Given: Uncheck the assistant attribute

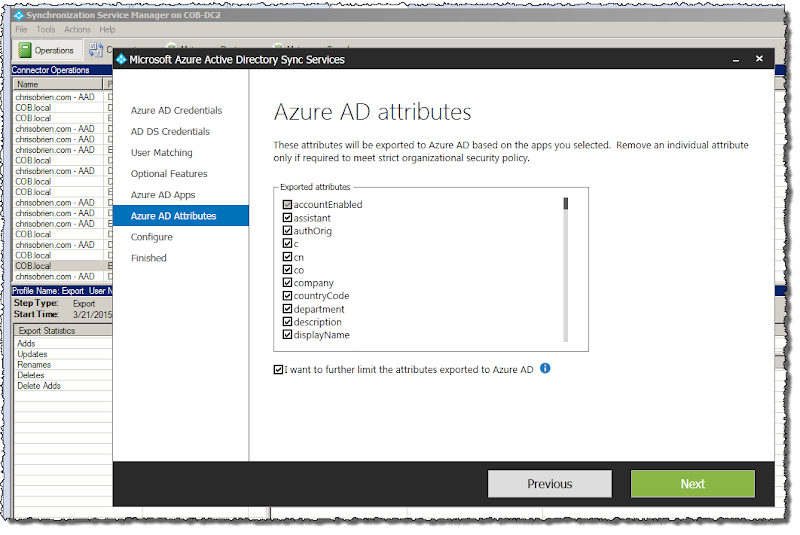Looking at the screenshot, I should point(287,218).
